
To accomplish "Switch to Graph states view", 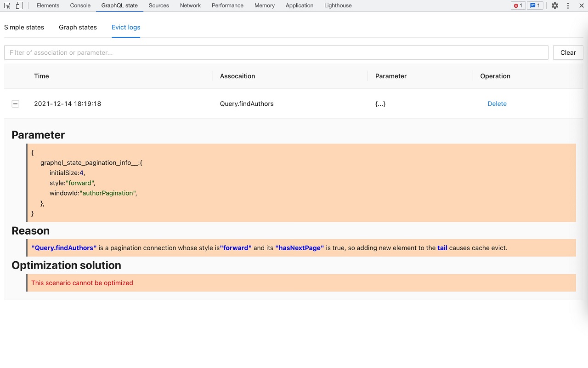I will pos(78,27).
